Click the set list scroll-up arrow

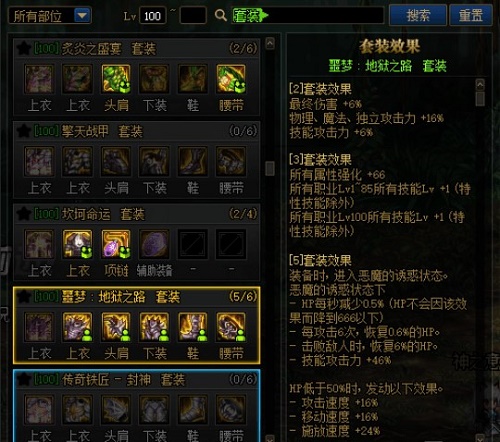tap(270, 43)
